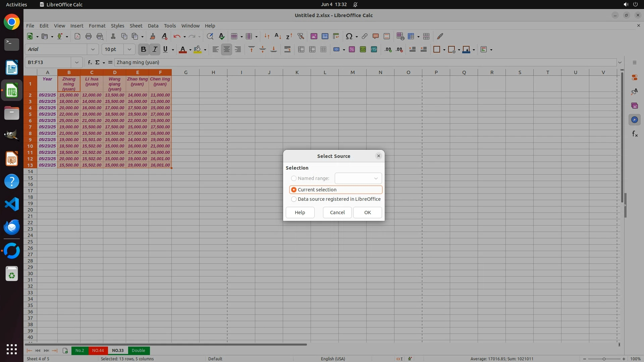Open the Function Wizard fx icon
Image resolution: width=644 pixels, height=362 pixels.
(x=90, y=62)
